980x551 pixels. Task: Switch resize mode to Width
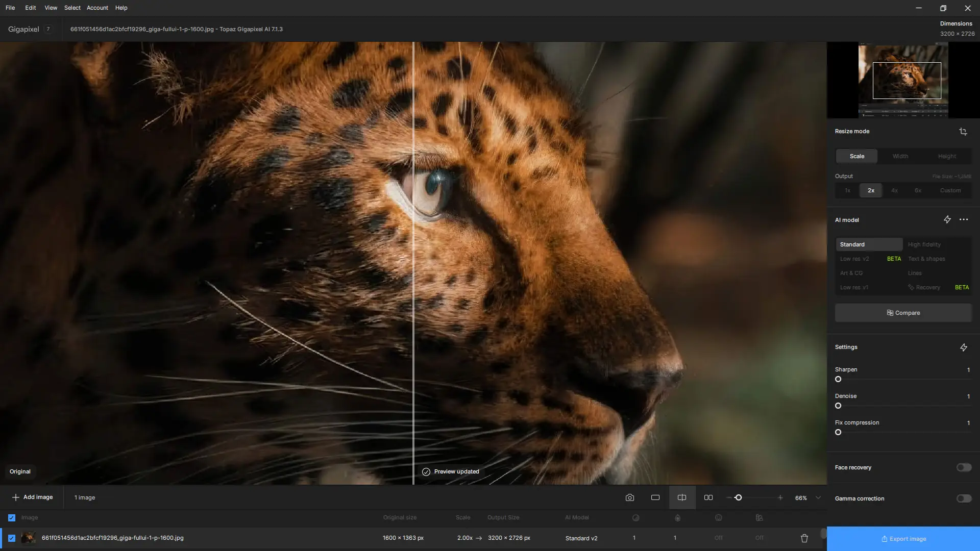pos(900,156)
